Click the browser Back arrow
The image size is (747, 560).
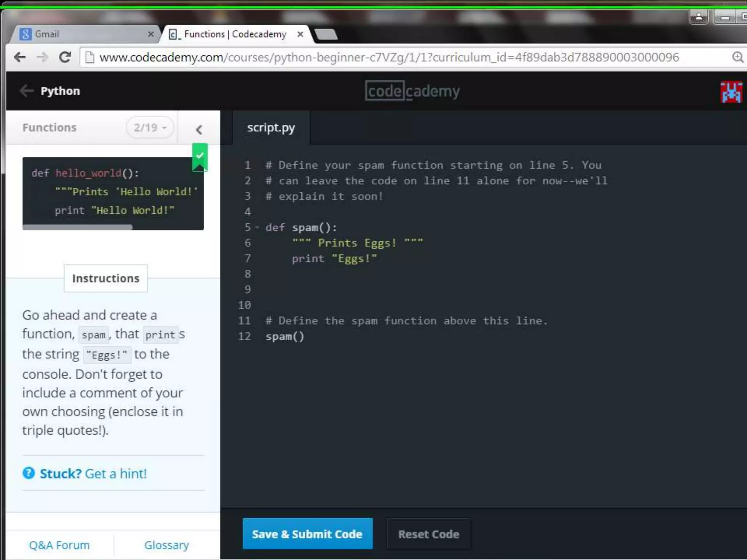20,57
